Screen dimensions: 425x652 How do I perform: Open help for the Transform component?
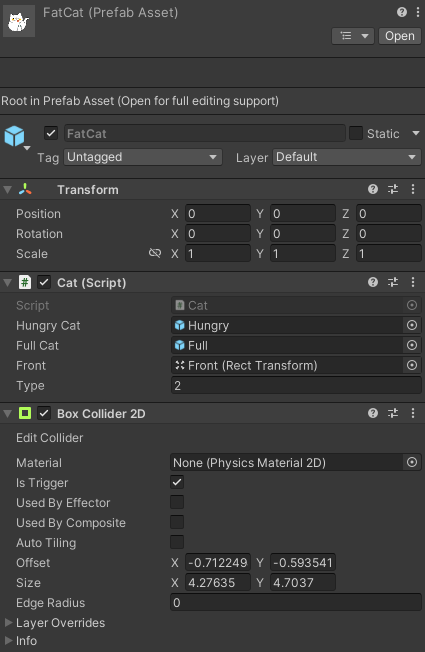click(373, 190)
